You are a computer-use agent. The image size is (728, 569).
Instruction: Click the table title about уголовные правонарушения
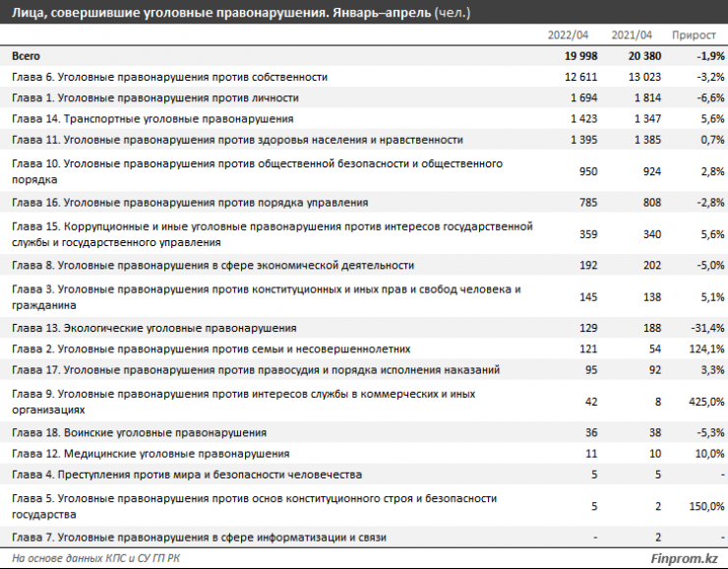[241, 13]
